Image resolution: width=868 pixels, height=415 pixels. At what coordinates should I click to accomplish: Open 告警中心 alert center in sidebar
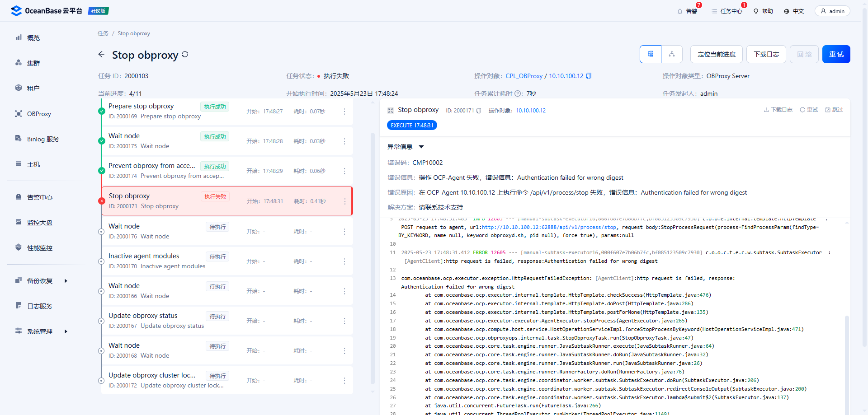pos(40,197)
